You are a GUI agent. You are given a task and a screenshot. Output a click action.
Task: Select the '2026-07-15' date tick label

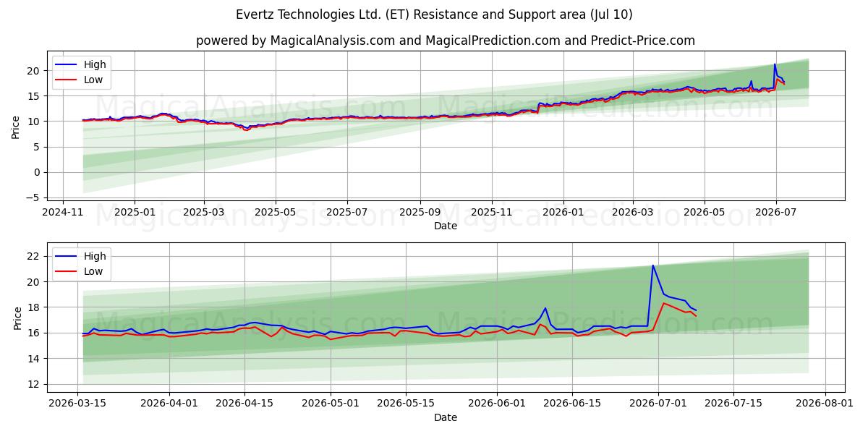[x=733, y=404]
